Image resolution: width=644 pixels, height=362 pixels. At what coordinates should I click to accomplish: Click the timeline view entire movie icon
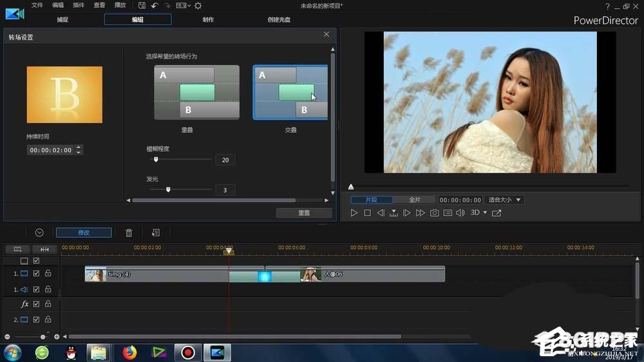(x=17, y=249)
